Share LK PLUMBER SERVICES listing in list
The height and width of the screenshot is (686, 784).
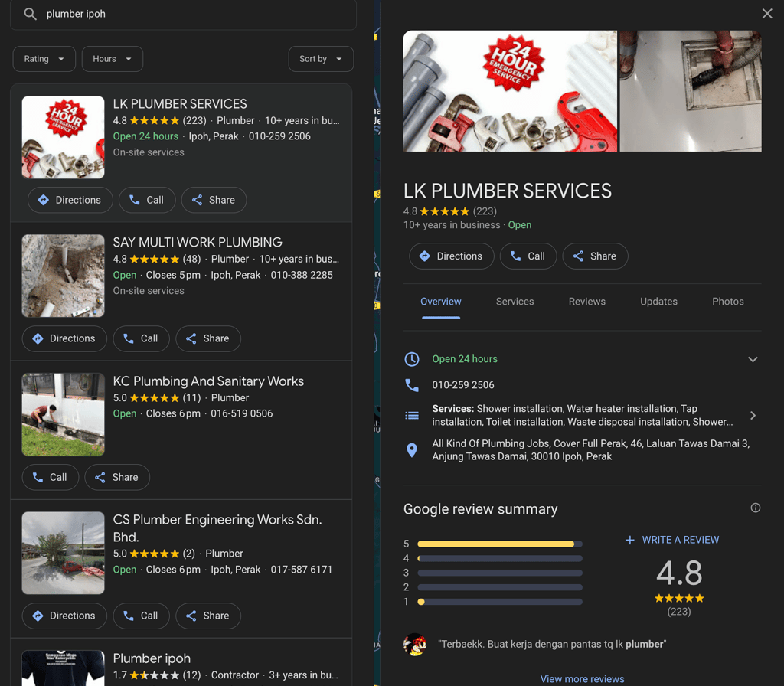[214, 200]
